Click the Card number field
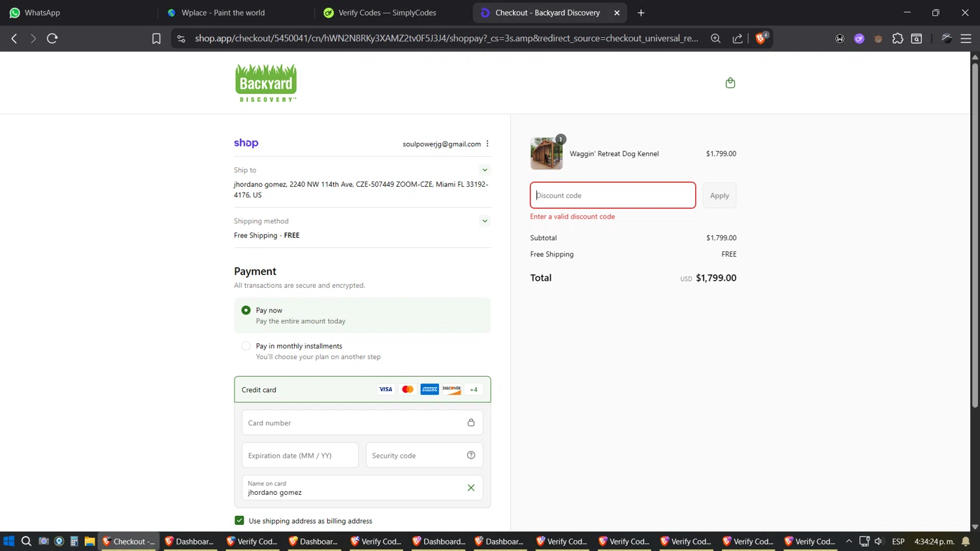The width and height of the screenshot is (980, 551). 363,422
